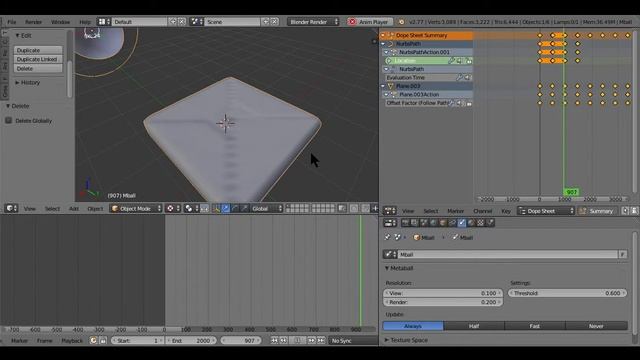This screenshot has height=360, width=640.
Task: Open the Dope Sheet editor type selector
Action: [x=390, y=211]
